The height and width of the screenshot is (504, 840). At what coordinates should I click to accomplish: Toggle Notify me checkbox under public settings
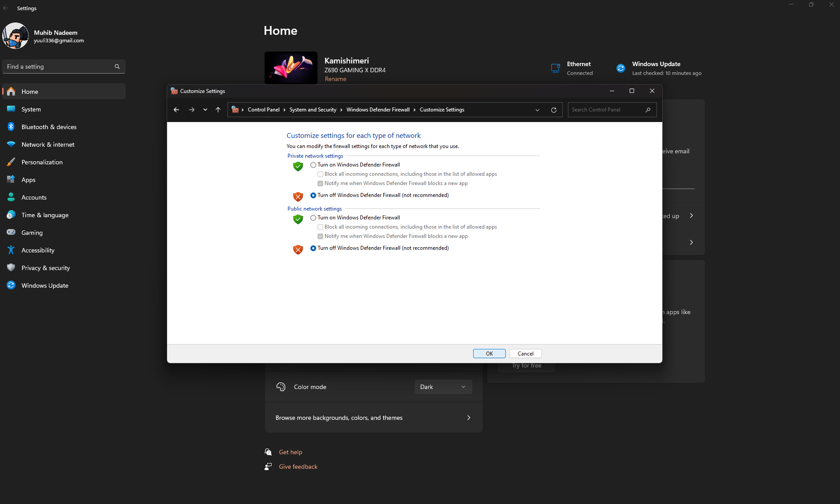coord(320,236)
